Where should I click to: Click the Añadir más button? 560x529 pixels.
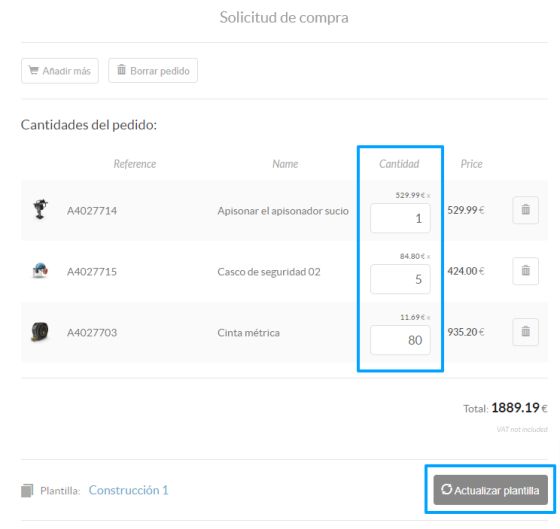point(60,71)
